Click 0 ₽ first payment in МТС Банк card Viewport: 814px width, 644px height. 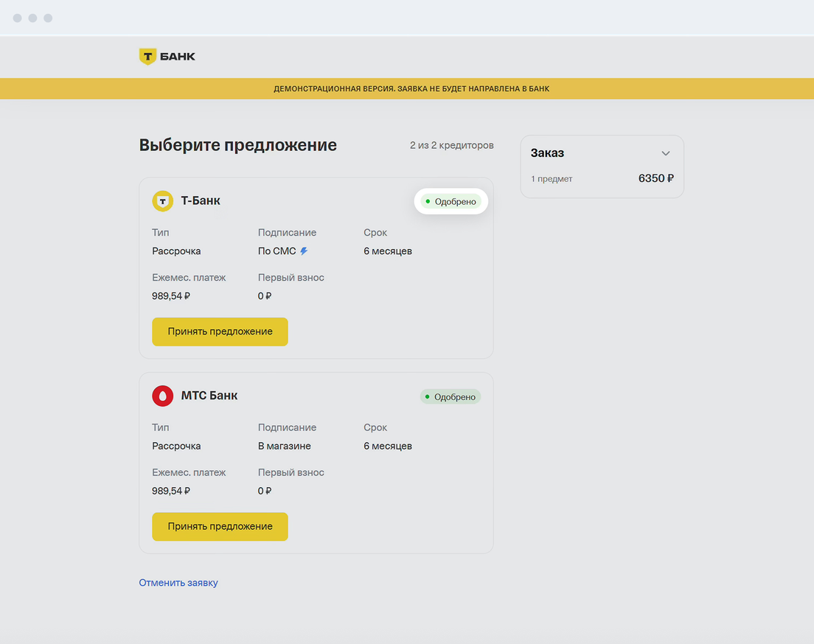pyautogui.click(x=265, y=491)
